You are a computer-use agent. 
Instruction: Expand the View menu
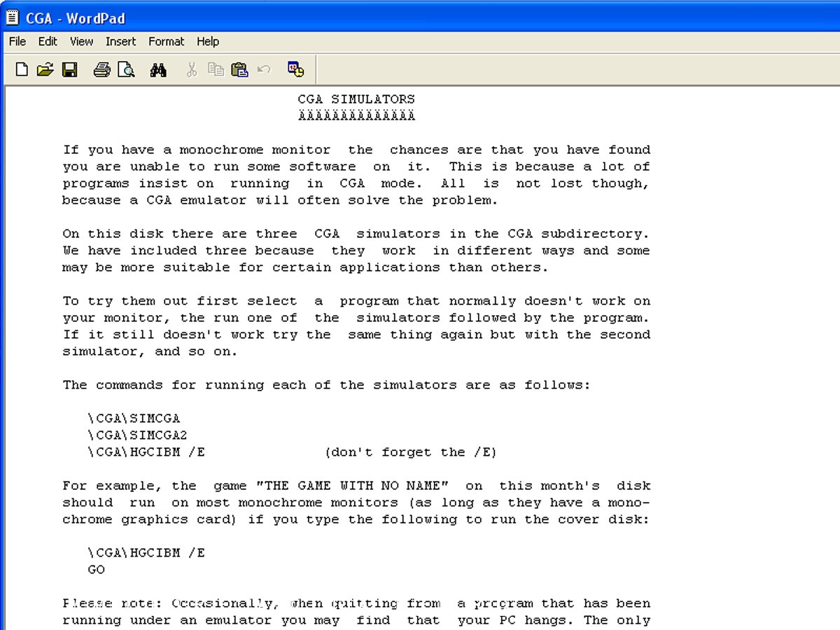coord(81,41)
